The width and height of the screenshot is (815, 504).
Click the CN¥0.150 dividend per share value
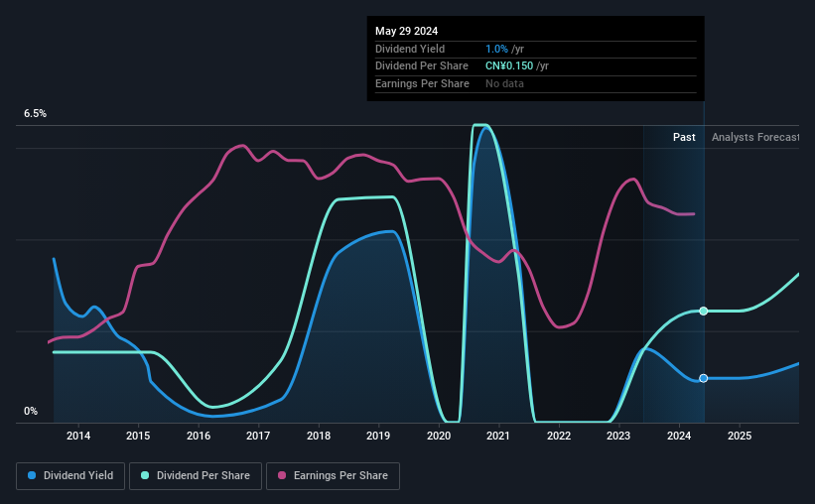pos(509,66)
